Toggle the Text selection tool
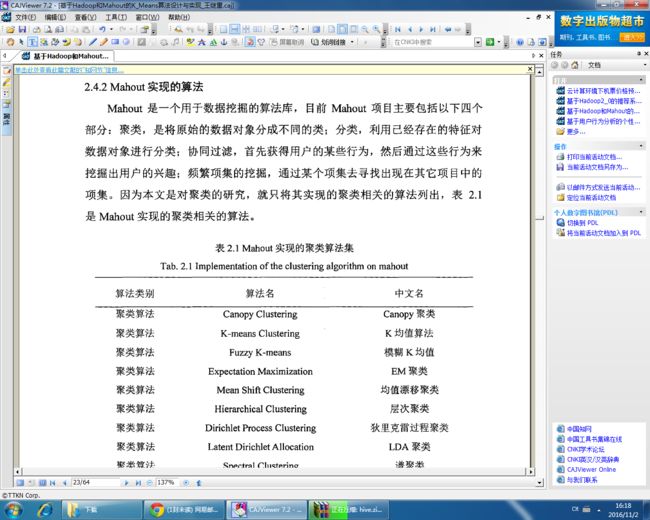The height and width of the screenshot is (520, 650). coord(32,42)
